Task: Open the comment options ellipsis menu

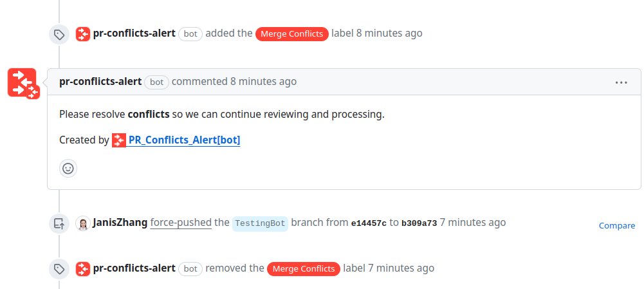Action: tap(621, 82)
